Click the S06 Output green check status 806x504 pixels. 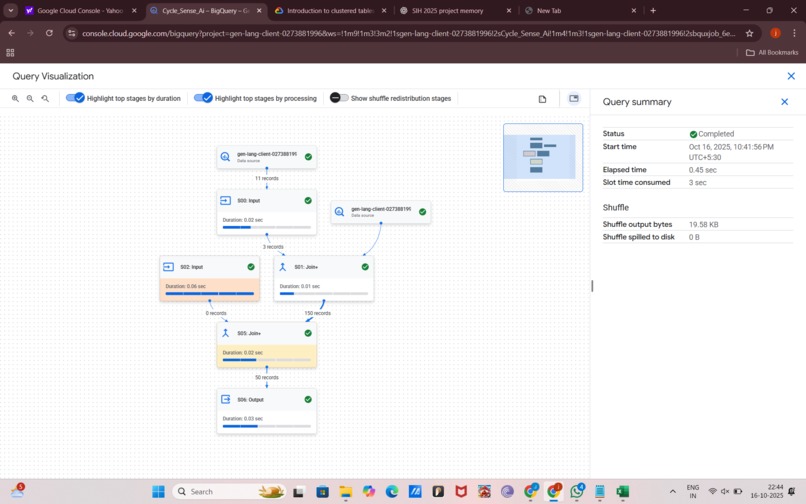308,400
